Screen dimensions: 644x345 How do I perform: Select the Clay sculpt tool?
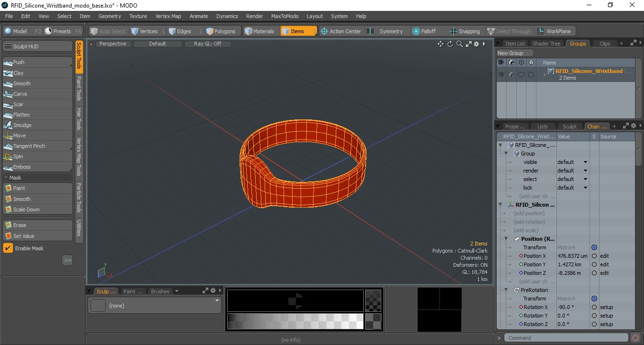point(37,73)
